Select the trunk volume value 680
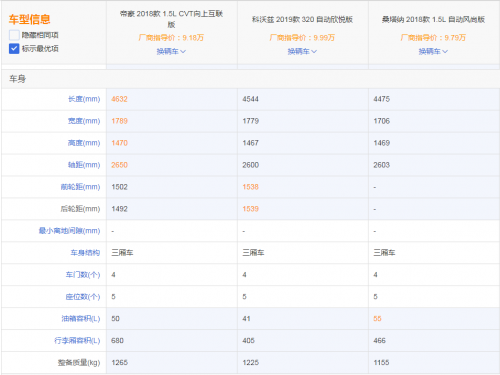 [x=117, y=341]
